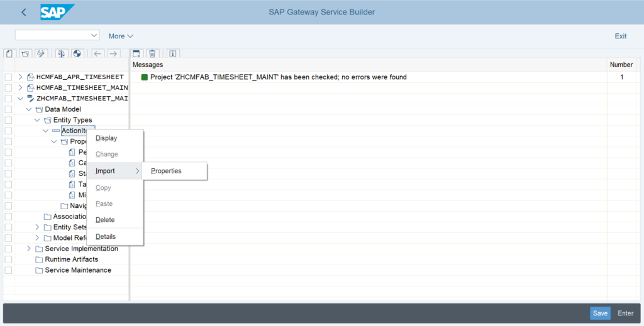Click into the command input field
This screenshot has height=326, width=644.
53,35
